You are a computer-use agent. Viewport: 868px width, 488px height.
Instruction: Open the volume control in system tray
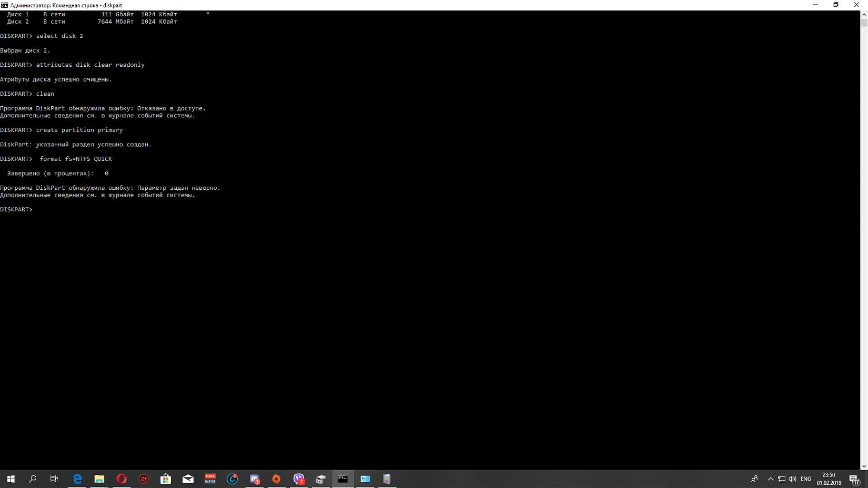[x=792, y=479]
